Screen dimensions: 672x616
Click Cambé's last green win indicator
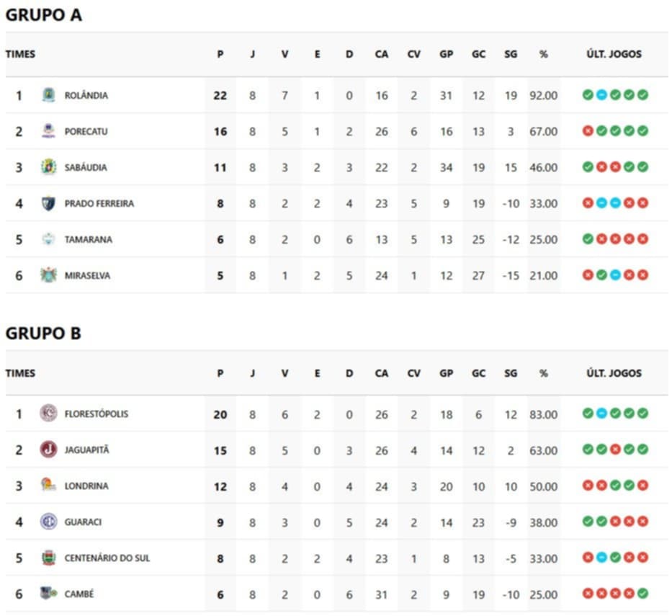(x=642, y=594)
